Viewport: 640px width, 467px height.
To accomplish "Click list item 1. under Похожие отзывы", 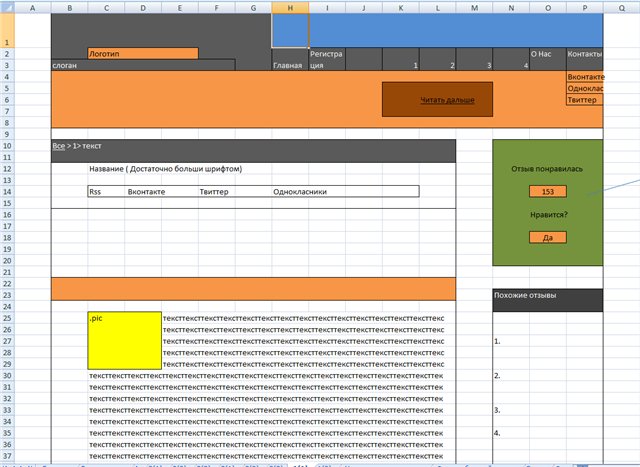I will [497, 341].
